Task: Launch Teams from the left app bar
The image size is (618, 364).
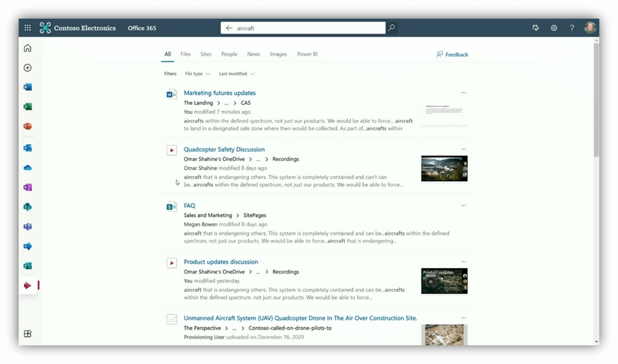Action: click(x=28, y=226)
